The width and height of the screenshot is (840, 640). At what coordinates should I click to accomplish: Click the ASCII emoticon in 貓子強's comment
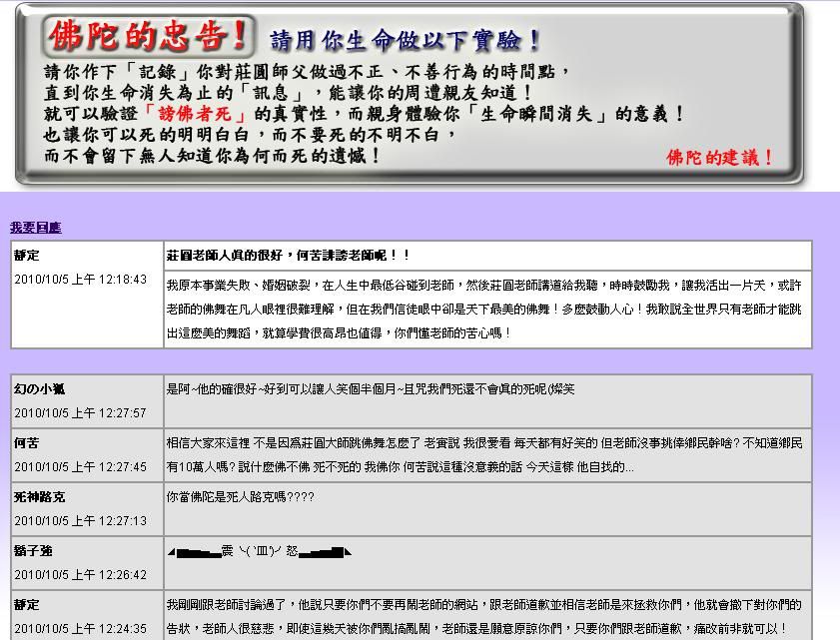click(260, 551)
